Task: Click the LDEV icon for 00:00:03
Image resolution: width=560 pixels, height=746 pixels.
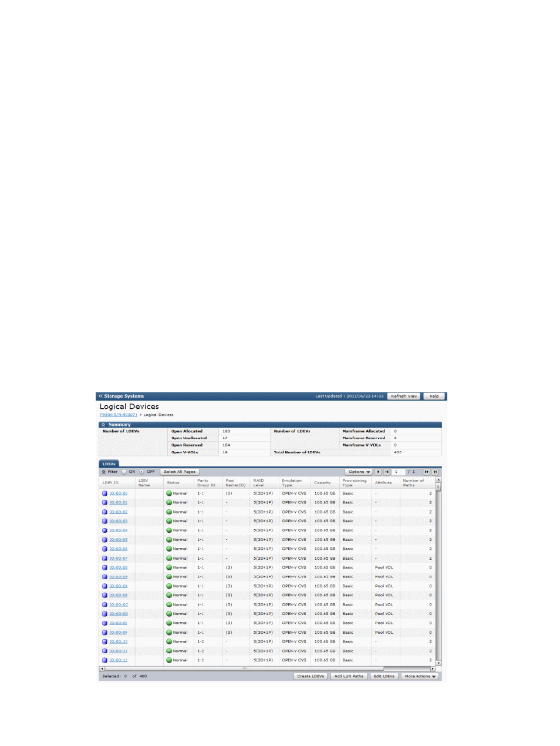Action: point(104,521)
